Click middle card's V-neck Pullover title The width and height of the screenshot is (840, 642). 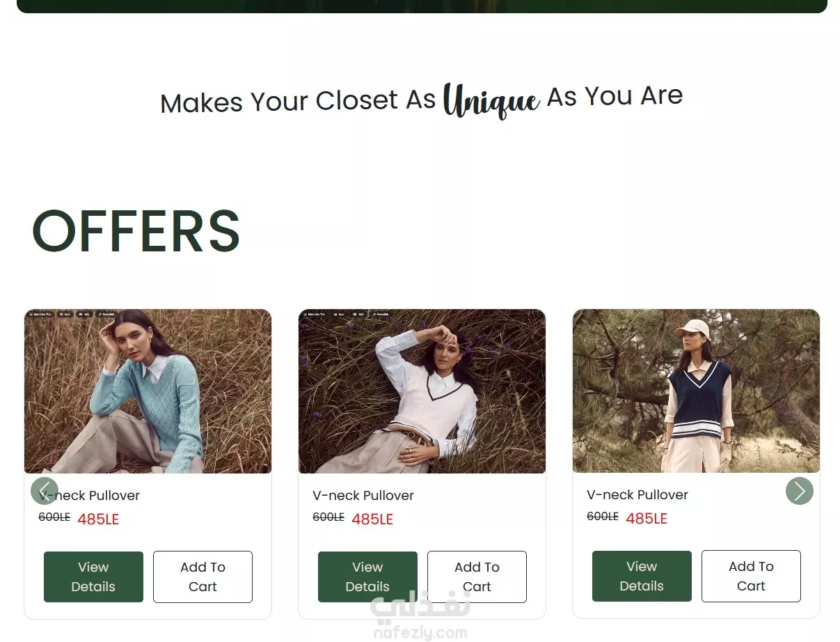363,496
